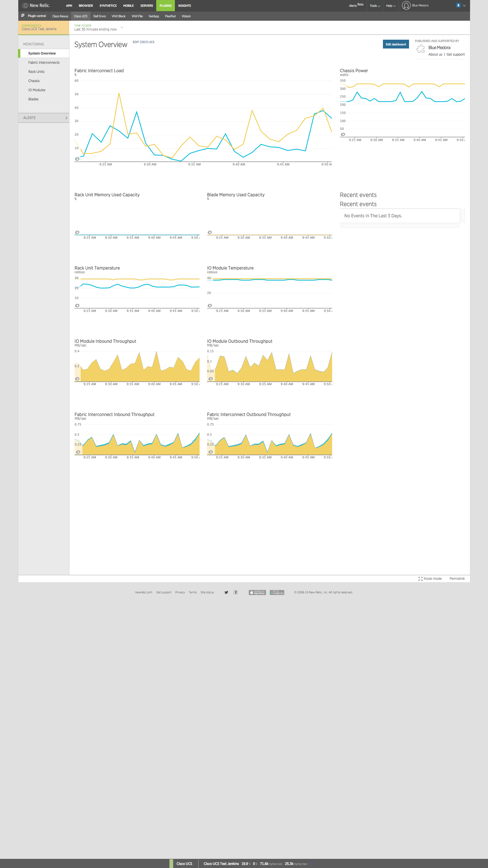Expand the ALERTS sidebar section

click(x=44, y=118)
